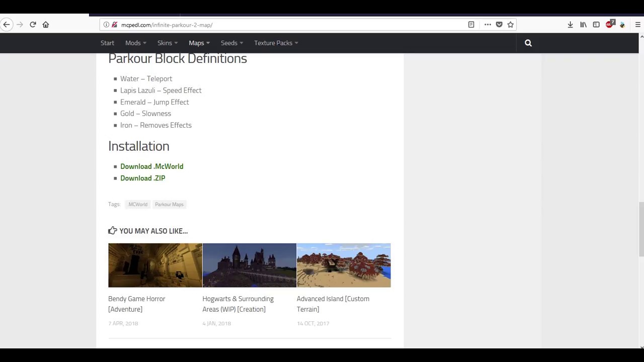The image size is (644, 362).
Task: Open the Hogwarts castle thumbnail
Action: 250,265
